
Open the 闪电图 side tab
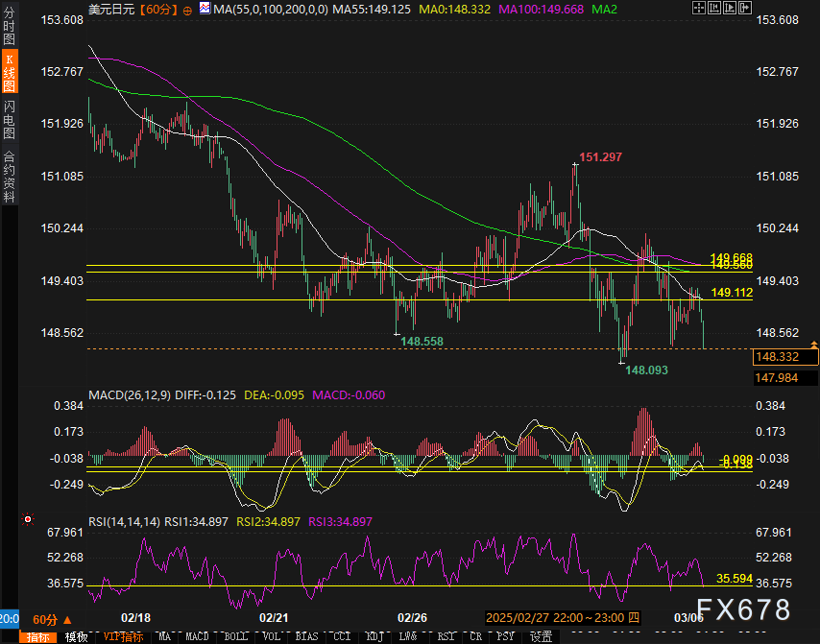[x=10, y=119]
